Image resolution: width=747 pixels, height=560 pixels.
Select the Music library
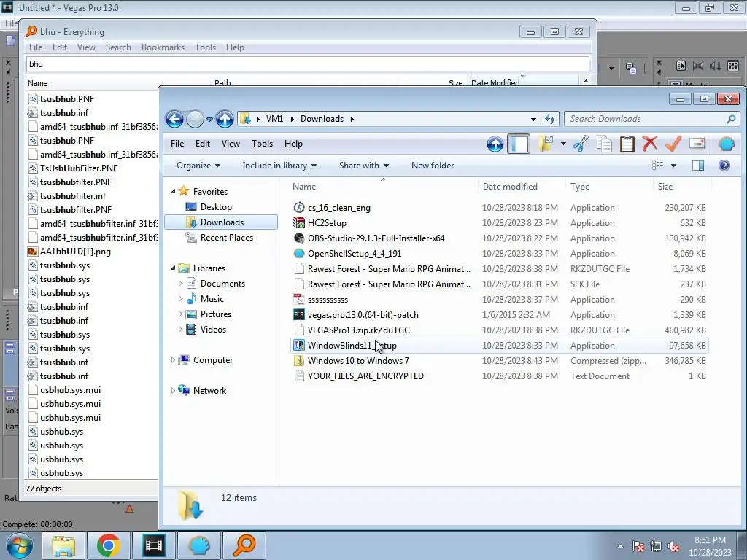coord(212,298)
